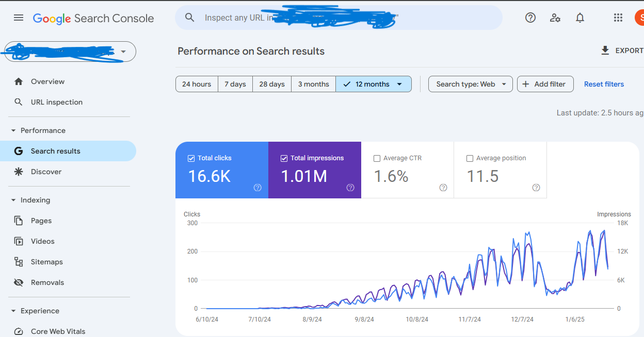
Task: Open Core Web Vitals in the sidebar
Action: 68,331
